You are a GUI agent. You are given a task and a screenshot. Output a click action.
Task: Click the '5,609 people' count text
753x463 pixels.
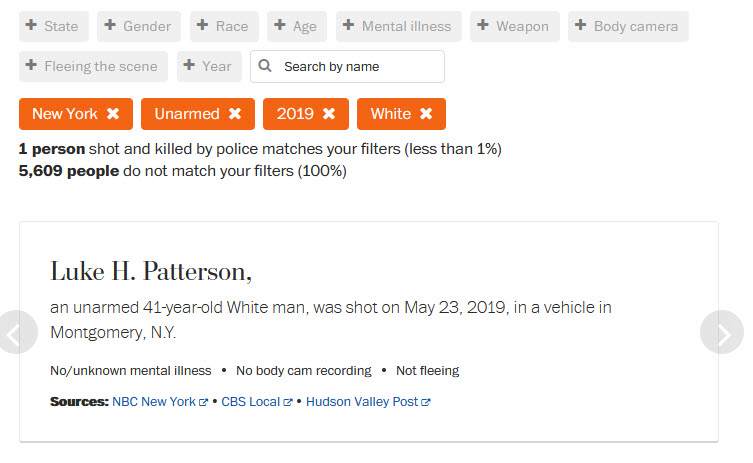tap(69, 171)
